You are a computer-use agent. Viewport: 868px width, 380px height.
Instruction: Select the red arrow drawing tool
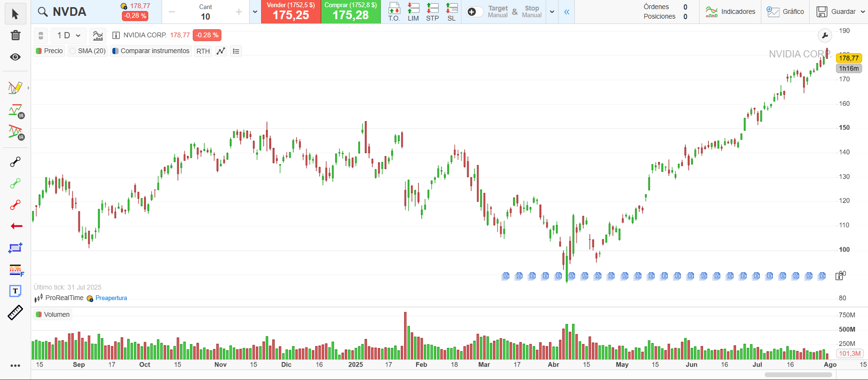click(x=16, y=226)
